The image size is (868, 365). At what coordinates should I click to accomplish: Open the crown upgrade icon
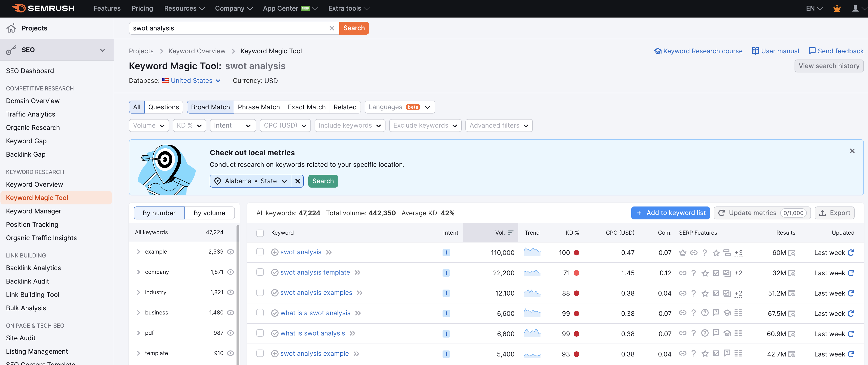(837, 8)
